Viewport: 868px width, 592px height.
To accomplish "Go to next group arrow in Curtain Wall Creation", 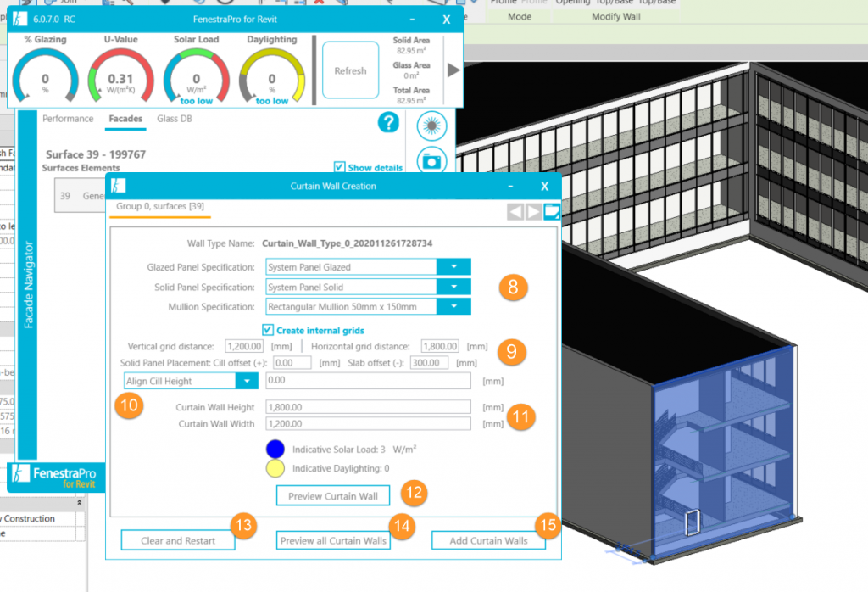I will click(533, 211).
